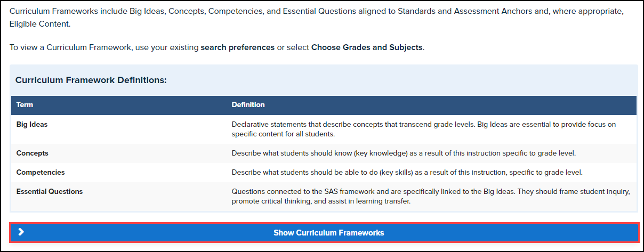Select the 'Choose Grades and Subjects' link
Image resolution: width=644 pixels, height=252 pixels.
pyautogui.click(x=367, y=47)
